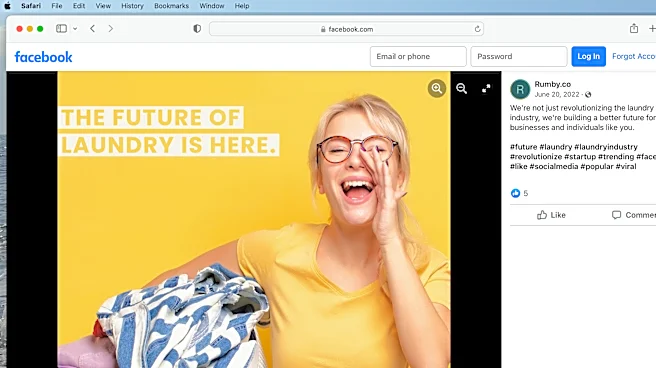Open the Apple menu
The height and width of the screenshot is (368, 656).
click(8, 6)
